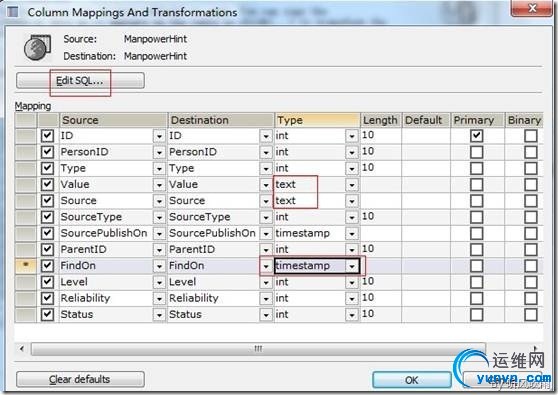The width and height of the screenshot is (558, 395).
Task: Click the Default cell for ID row
Action: click(x=426, y=136)
